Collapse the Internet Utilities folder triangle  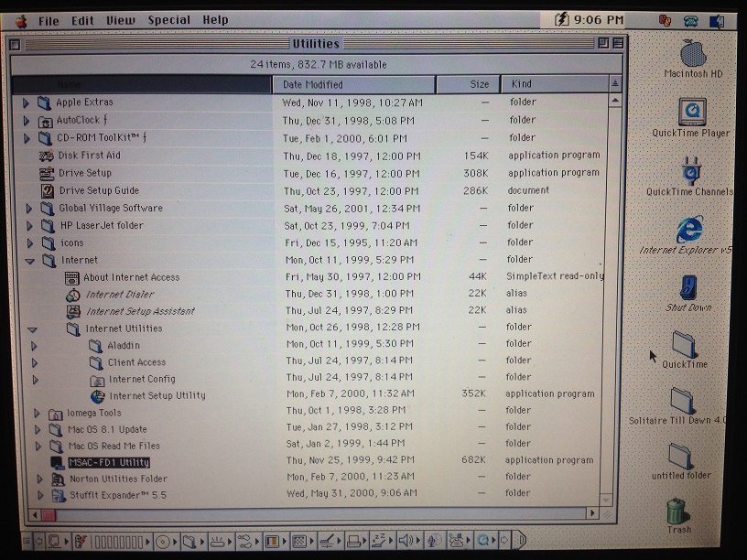[32, 329]
